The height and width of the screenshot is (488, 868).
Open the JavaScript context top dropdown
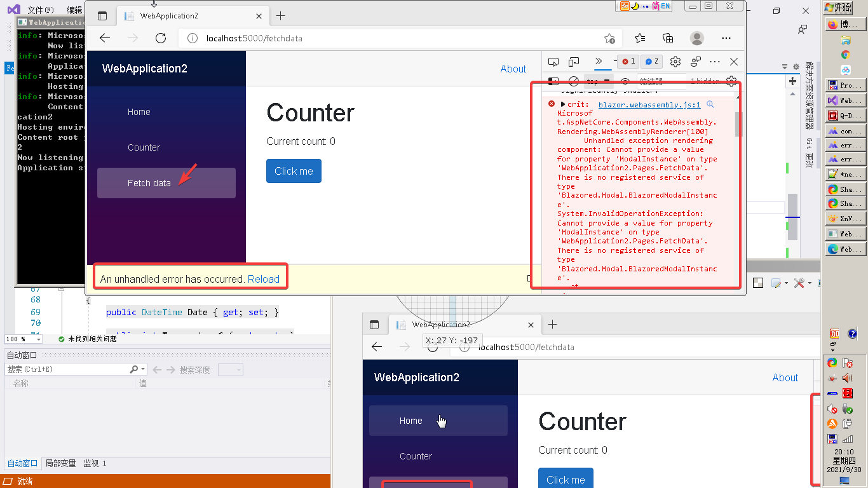(599, 81)
